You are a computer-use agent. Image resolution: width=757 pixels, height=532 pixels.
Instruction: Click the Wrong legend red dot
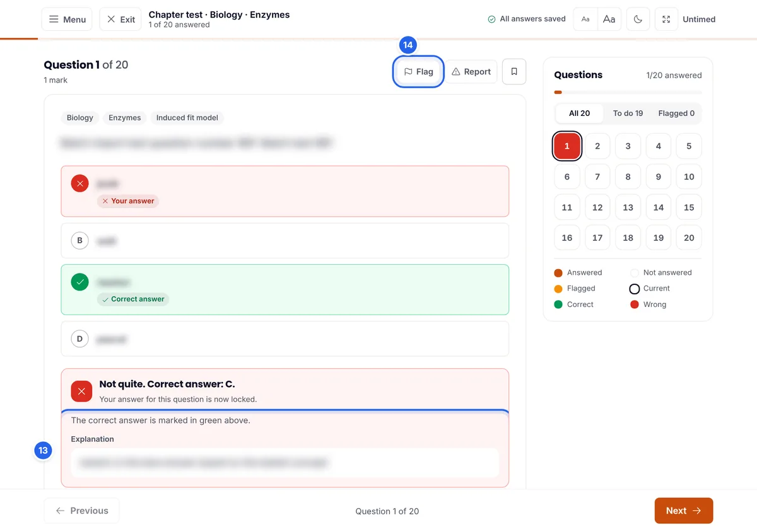point(635,304)
